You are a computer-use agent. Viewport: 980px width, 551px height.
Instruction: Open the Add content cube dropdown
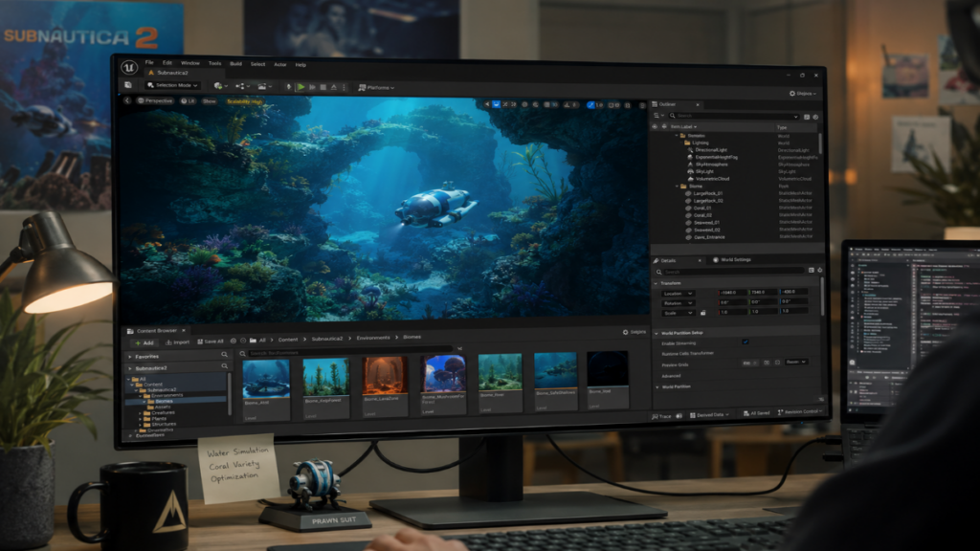pos(219,85)
